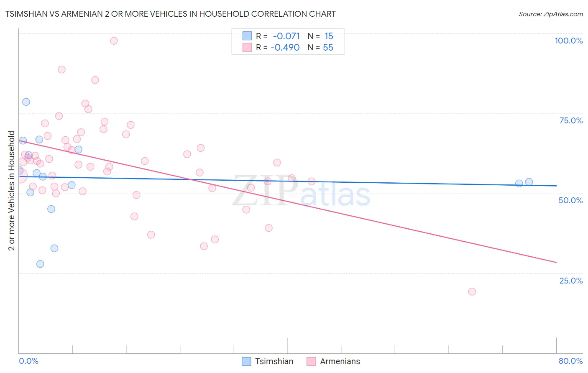Click the 75.0% y-axis label
588x373 pixels.
tap(571, 120)
